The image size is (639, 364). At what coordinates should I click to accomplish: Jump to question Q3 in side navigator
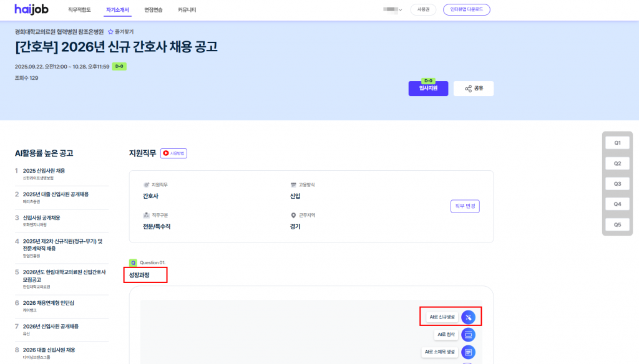click(x=617, y=184)
